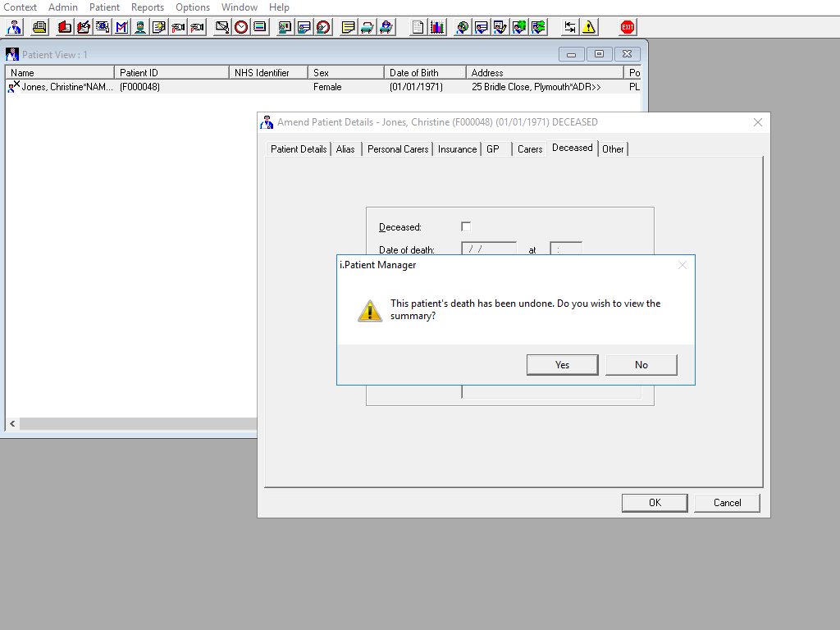
Task: Click the masked surgeon toolbar icon
Action: click(x=140, y=27)
